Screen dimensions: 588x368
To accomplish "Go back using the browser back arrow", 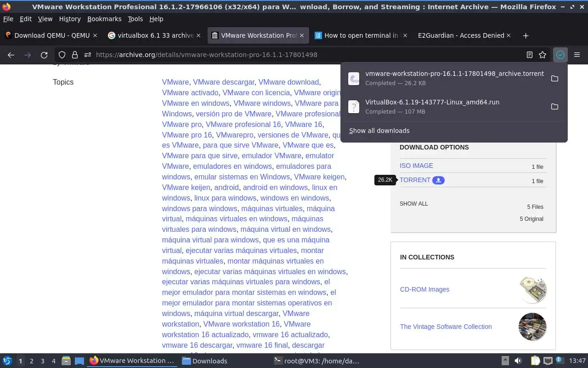I will pyautogui.click(x=11, y=55).
